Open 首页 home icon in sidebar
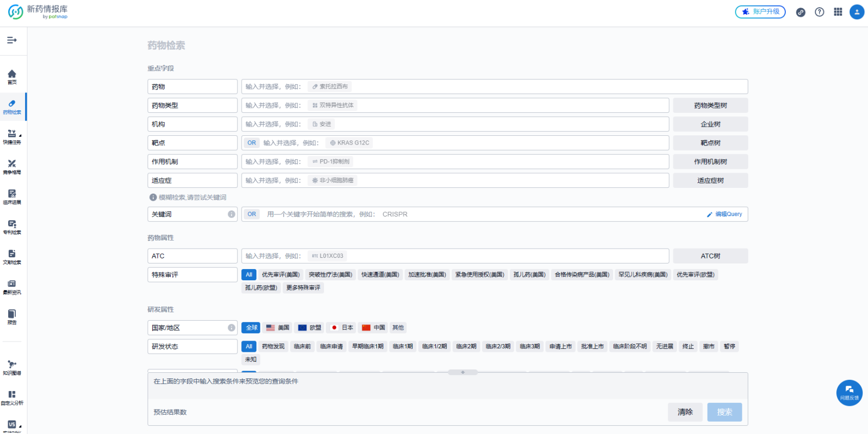Viewport: 868px width, 434px height. (x=12, y=77)
